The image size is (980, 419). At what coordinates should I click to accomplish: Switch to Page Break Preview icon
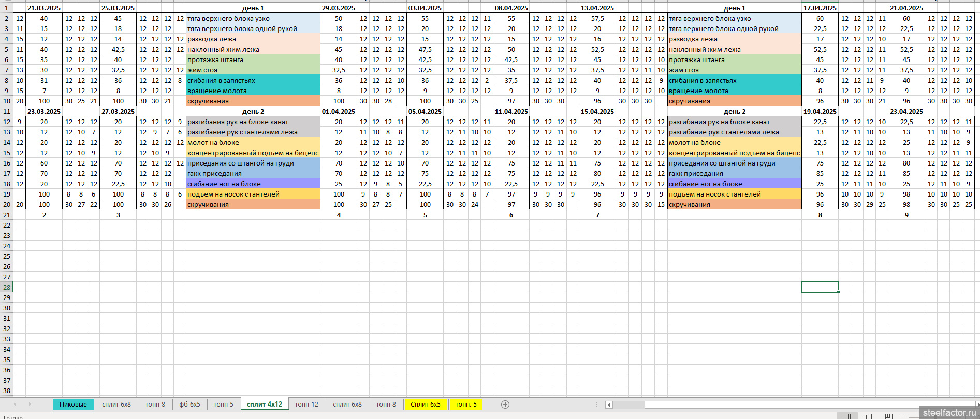888,416
